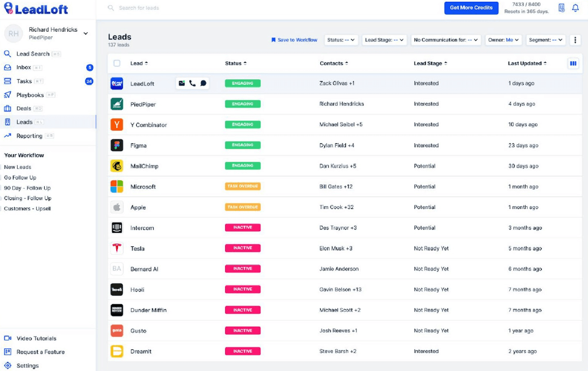This screenshot has width=588, height=371.
Task: Go to Playbooks in the sidebar
Action: (28, 95)
